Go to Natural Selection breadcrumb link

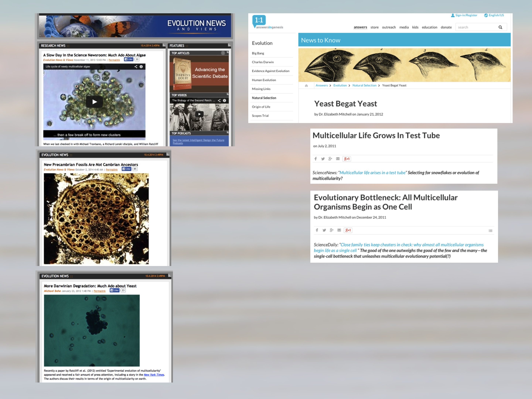(x=364, y=85)
